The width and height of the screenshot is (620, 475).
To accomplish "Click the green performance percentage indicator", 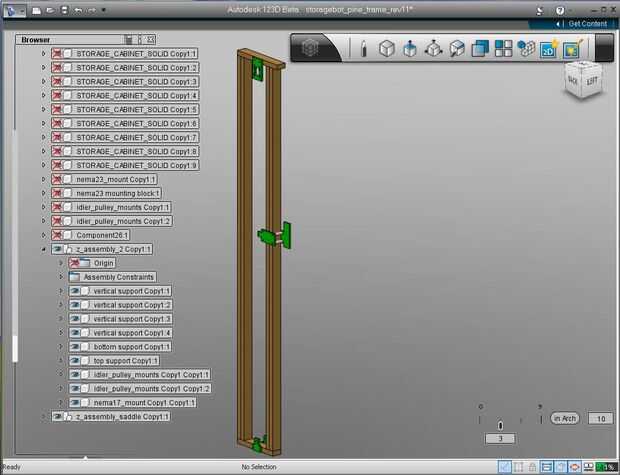I will point(606,467).
